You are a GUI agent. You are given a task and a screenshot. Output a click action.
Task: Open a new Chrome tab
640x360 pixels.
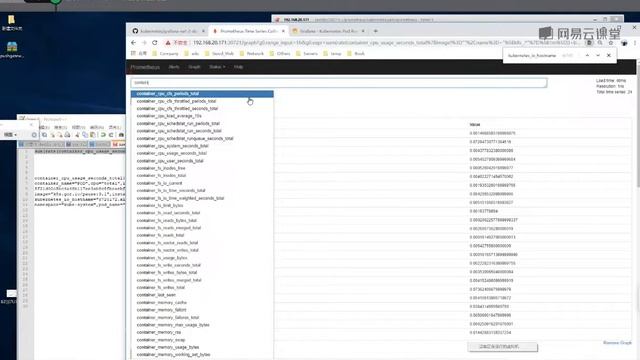376,31
